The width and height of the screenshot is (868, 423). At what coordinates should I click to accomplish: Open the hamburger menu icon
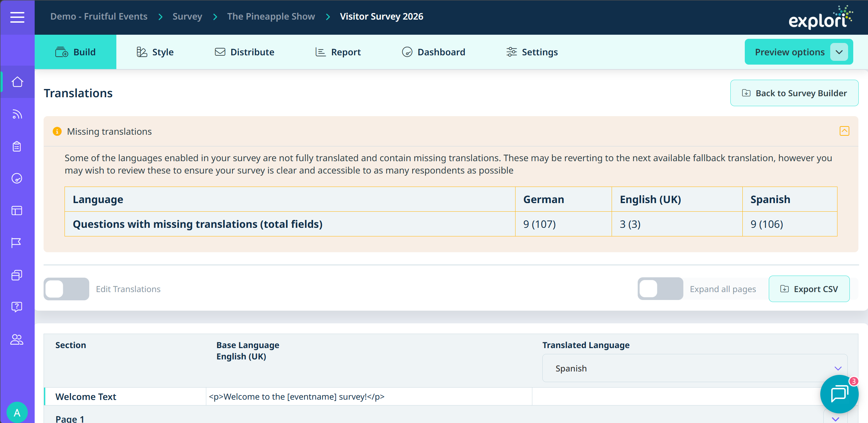[x=17, y=17]
